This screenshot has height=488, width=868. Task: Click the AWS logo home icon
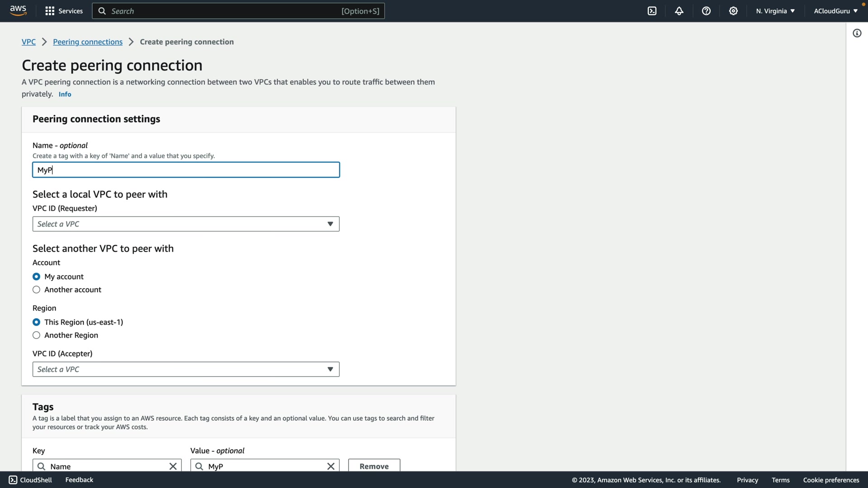tap(18, 11)
